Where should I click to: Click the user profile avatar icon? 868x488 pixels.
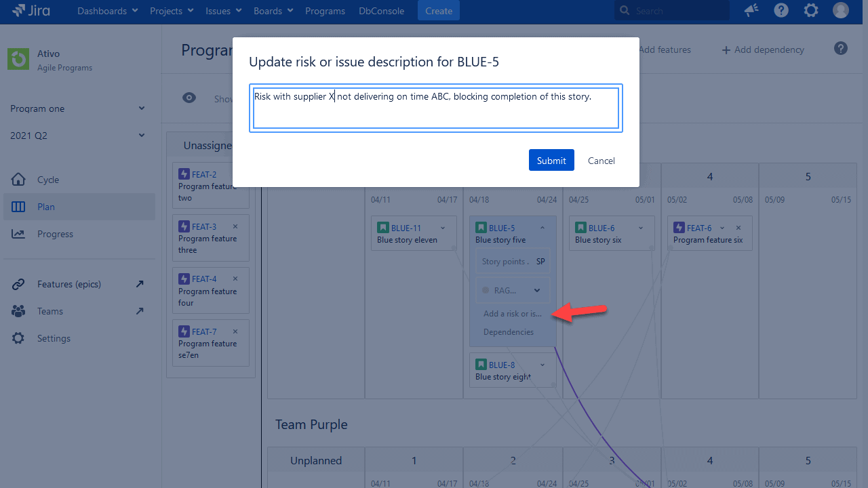point(841,10)
